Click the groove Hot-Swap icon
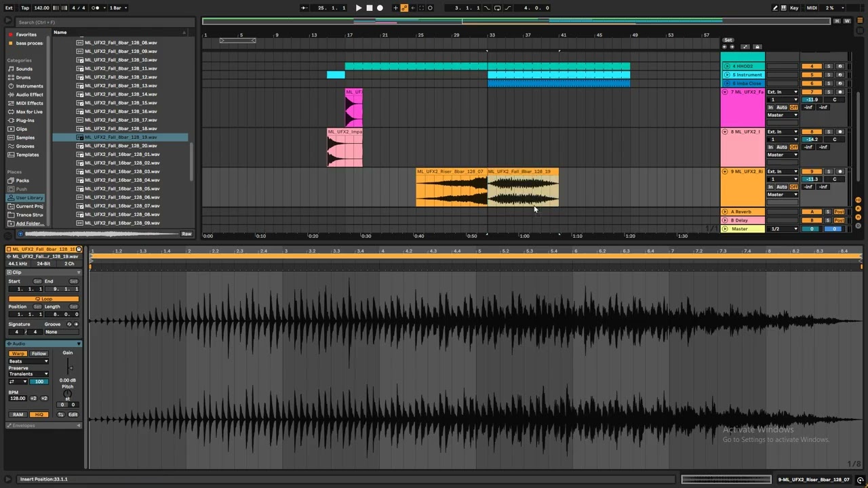The height and width of the screenshot is (488, 868). point(69,324)
